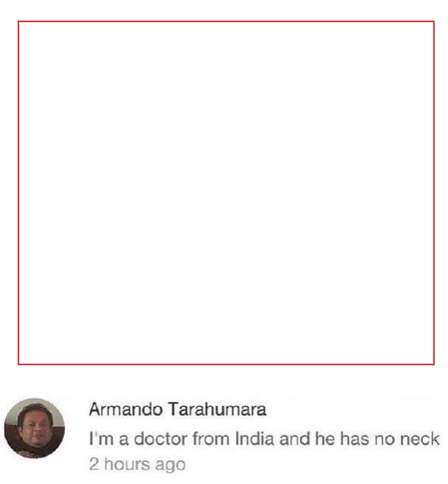
Task: Select the '2 hours ago' timestamp
Action: pos(137,464)
